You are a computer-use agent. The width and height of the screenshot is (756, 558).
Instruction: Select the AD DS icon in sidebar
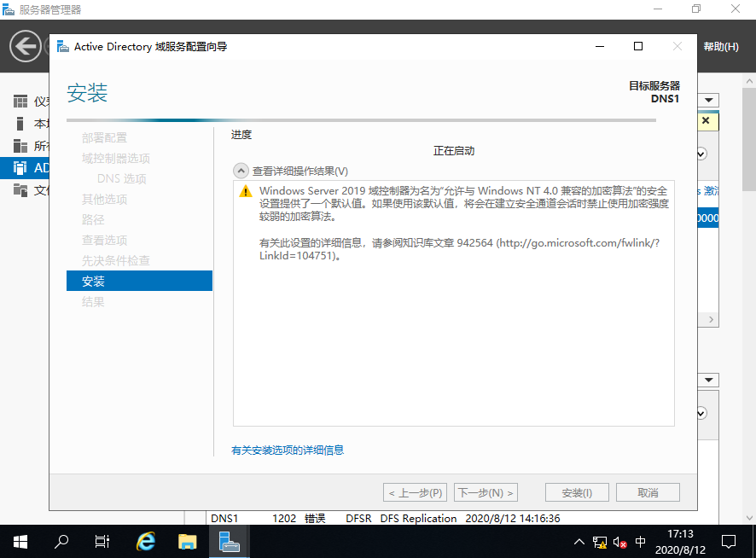[20, 168]
